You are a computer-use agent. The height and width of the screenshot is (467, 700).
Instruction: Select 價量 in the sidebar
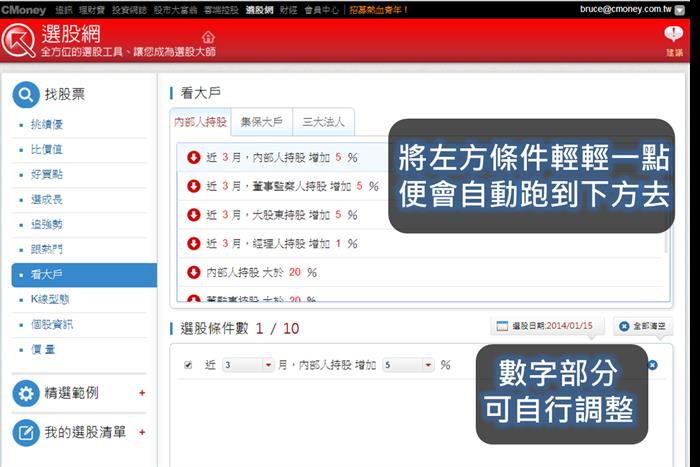[x=43, y=350]
